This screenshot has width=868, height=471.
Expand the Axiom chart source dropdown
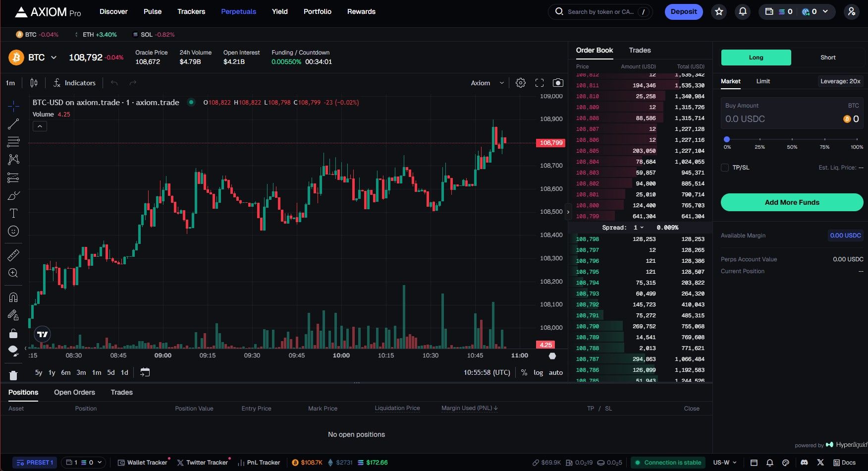pyautogui.click(x=487, y=83)
